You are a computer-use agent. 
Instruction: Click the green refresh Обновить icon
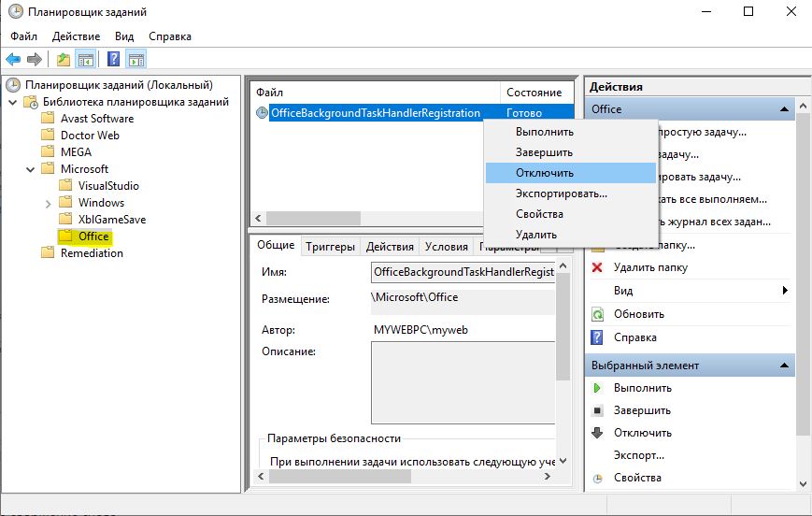(598, 314)
